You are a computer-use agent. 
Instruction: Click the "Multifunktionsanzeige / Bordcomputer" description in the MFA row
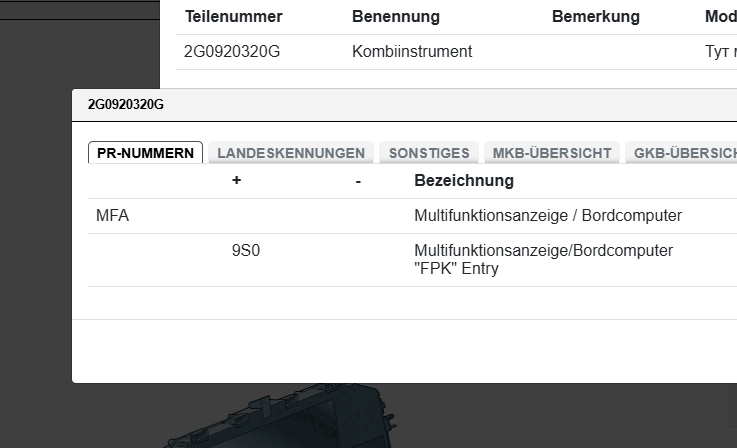pos(548,215)
